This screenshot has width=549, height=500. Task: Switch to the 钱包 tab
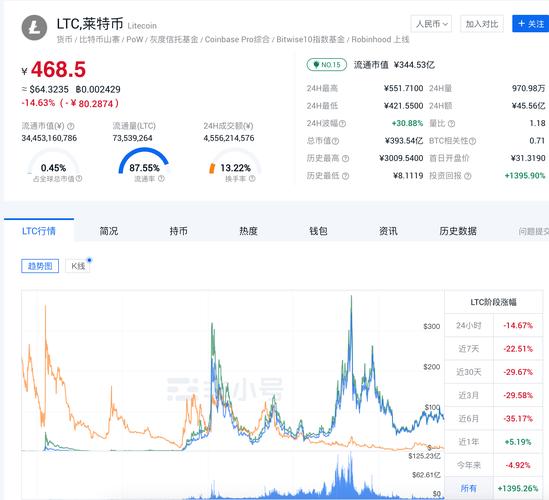[x=318, y=231]
